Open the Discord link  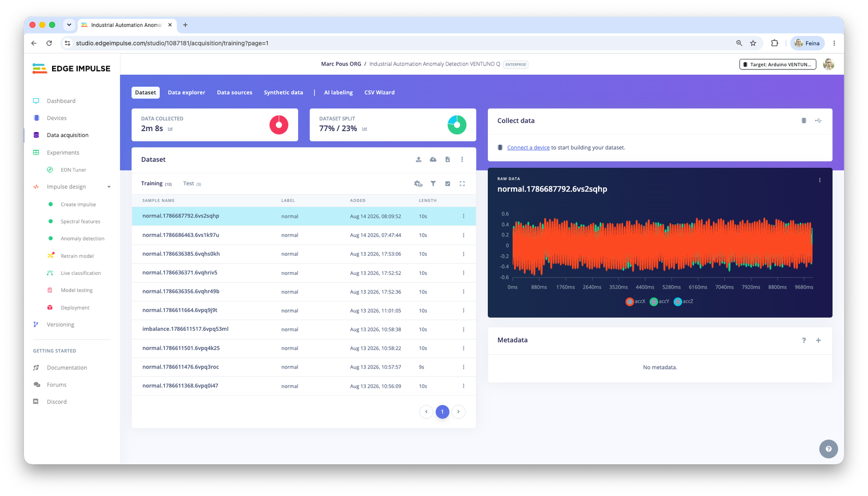pyautogui.click(x=56, y=402)
